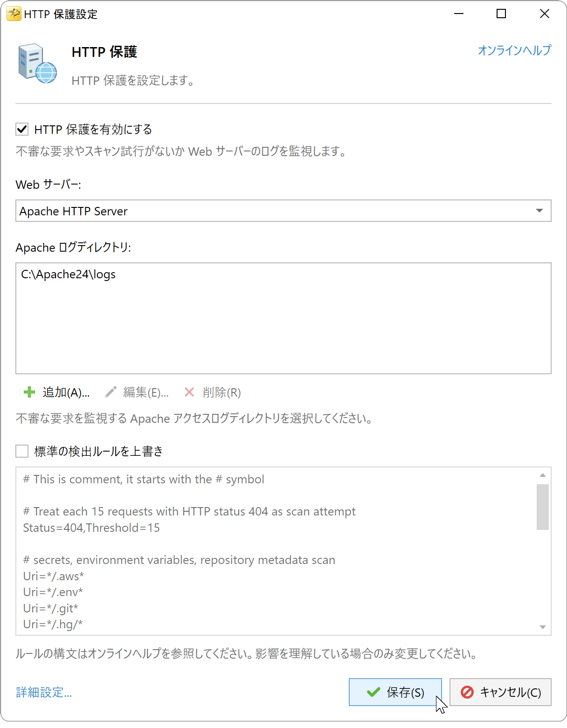Click the '# Treat each 15 requests' comment line
Image resolution: width=567 pixels, height=728 pixels.
[x=189, y=511]
